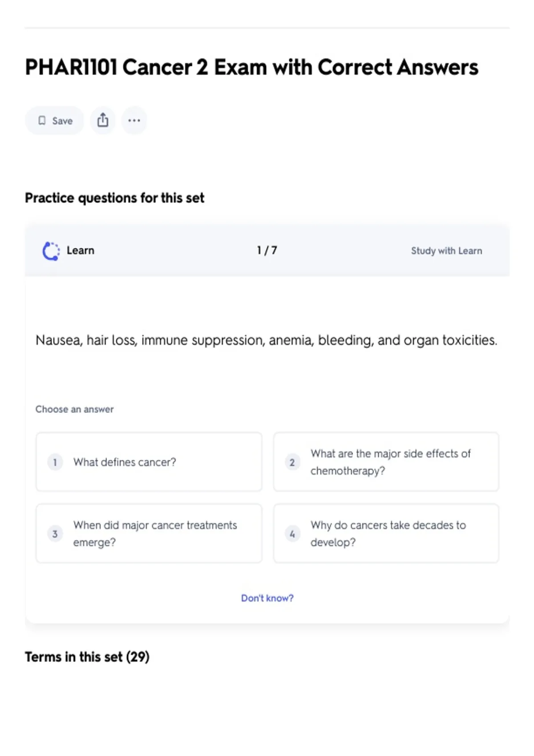Click the Learn mode circular icon
Viewport: 534px width, 756px height.
pos(51,251)
